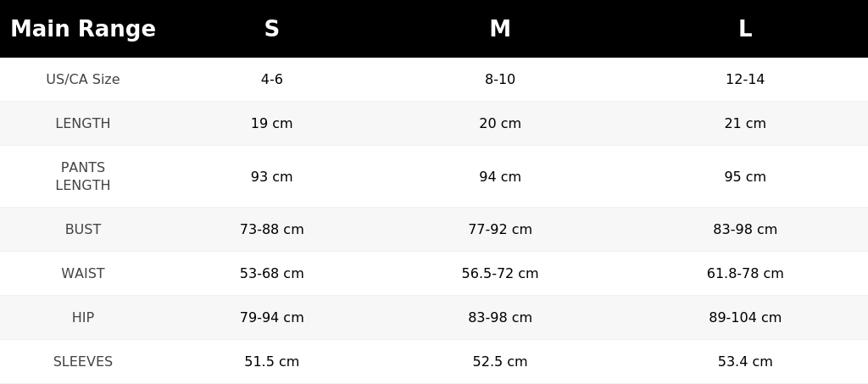The width and height of the screenshot is (868, 384).
Task: Click the HIP row label
Action: [x=83, y=318]
